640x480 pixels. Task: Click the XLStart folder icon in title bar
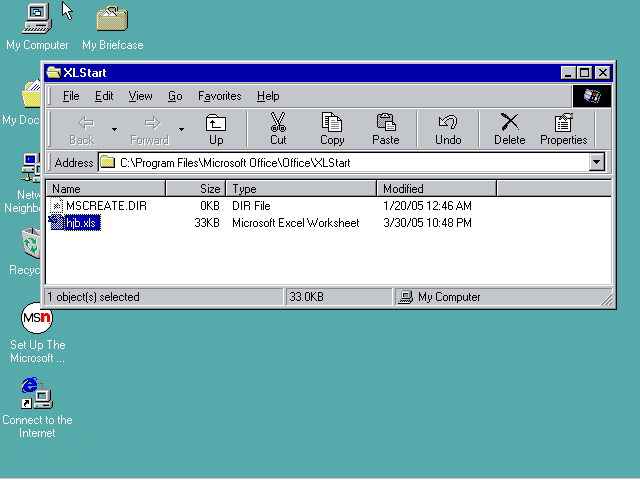53,73
